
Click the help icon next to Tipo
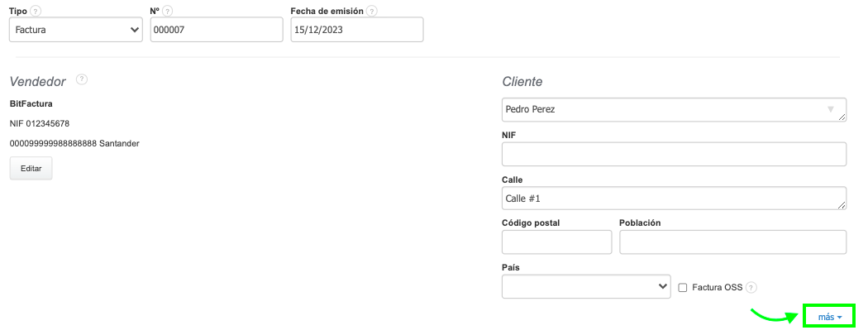[x=36, y=11]
